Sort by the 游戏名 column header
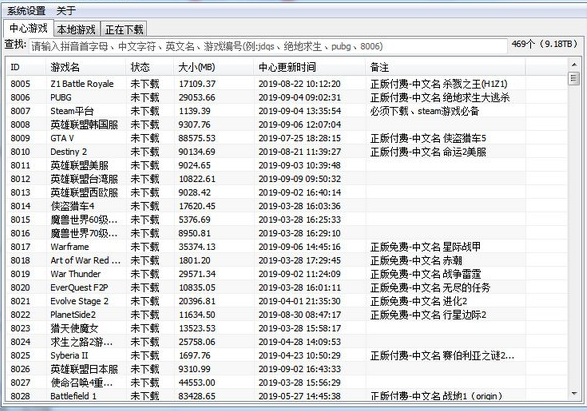The image size is (587, 411). point(85,67)
